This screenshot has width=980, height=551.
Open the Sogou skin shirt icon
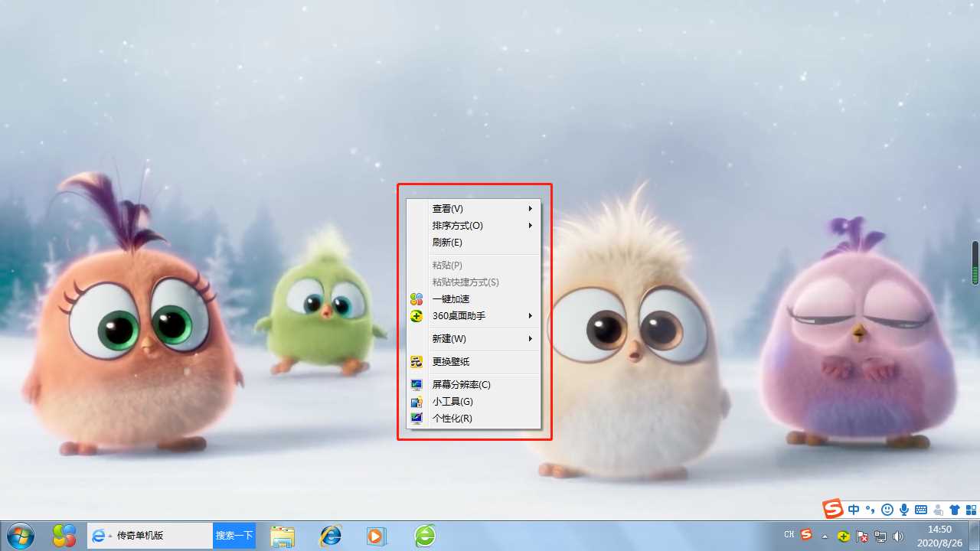pos(954,510)
